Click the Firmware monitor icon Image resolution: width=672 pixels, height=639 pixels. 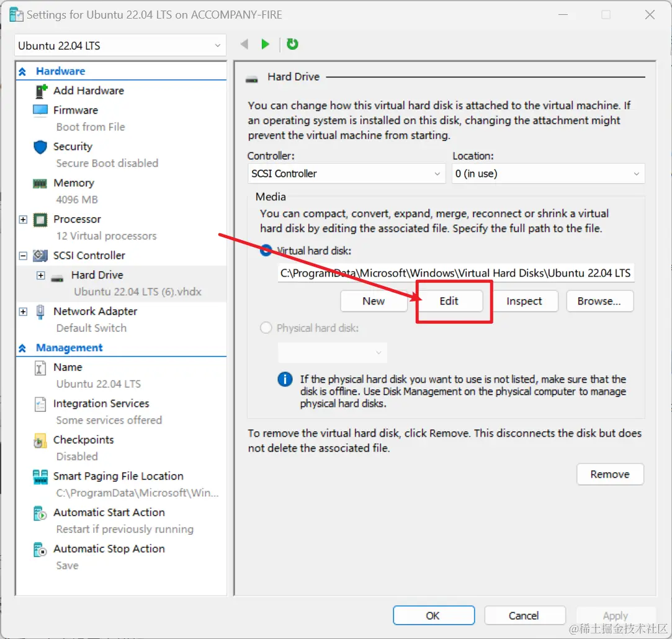coord(40,110)
